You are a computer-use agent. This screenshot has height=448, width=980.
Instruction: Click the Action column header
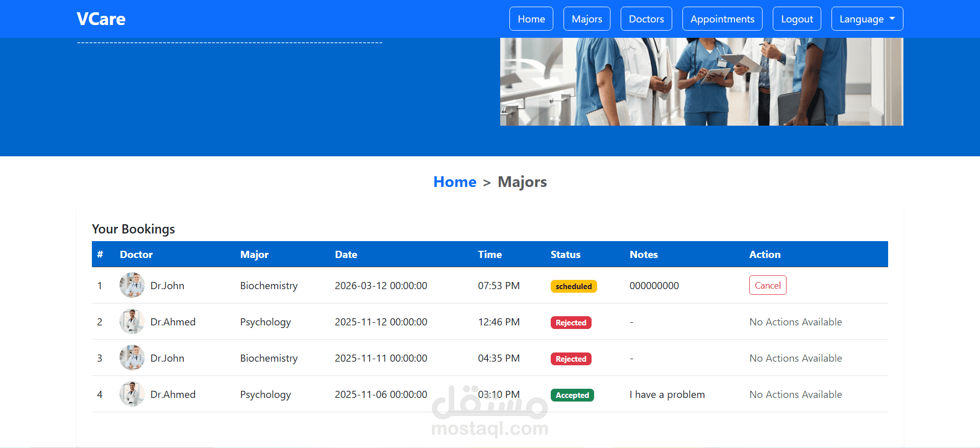point(765,254)
